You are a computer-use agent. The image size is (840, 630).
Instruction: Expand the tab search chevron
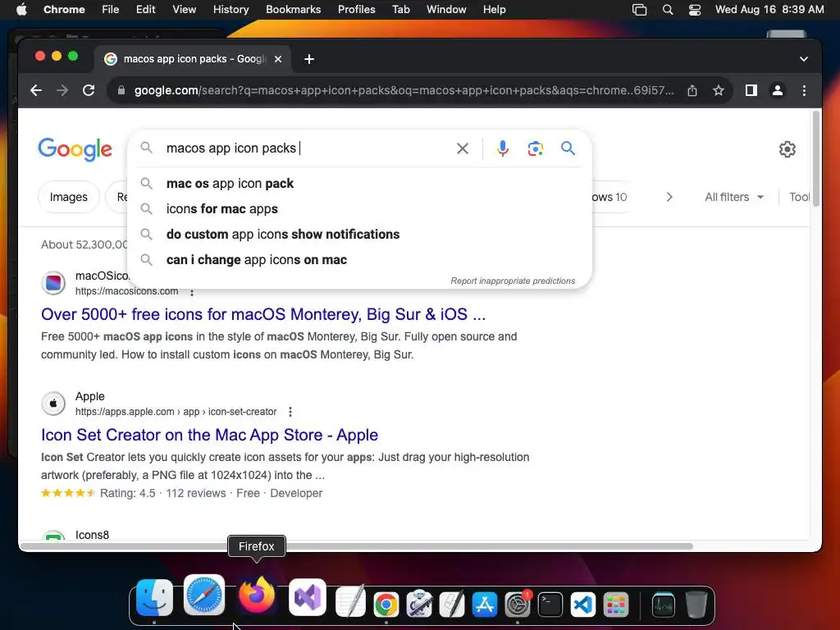coord(804,59)
